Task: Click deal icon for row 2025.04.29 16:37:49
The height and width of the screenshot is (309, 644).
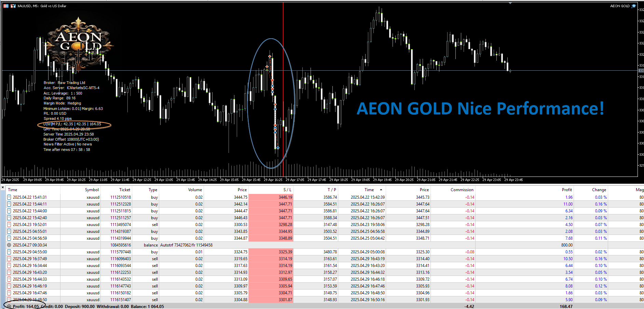Action: (x=9, y=259)
